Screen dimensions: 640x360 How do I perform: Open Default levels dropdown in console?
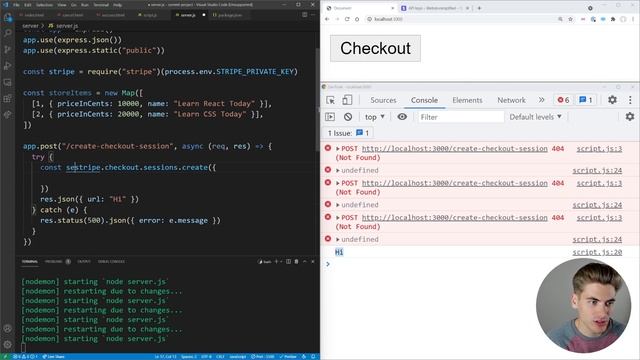[x=536, y=117]
